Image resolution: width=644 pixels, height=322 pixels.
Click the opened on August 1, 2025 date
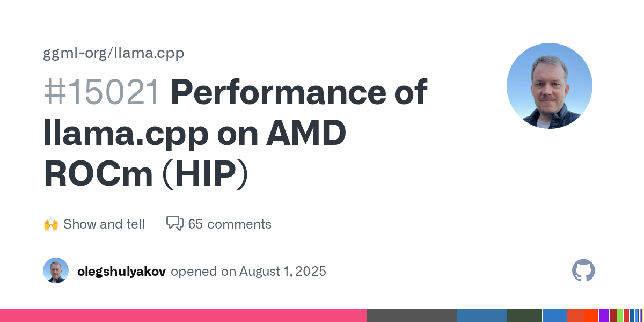(248, 271)
